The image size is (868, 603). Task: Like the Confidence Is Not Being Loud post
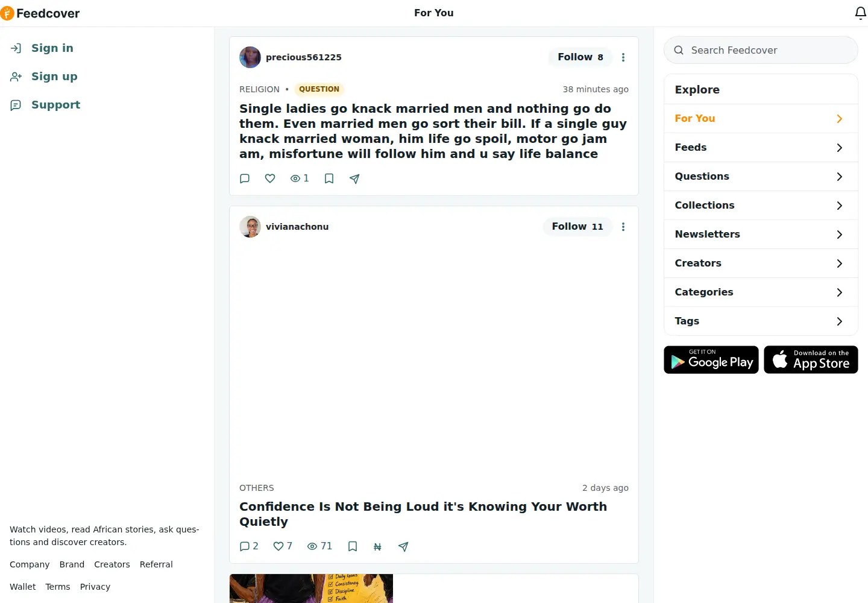[x=283, y=546]
